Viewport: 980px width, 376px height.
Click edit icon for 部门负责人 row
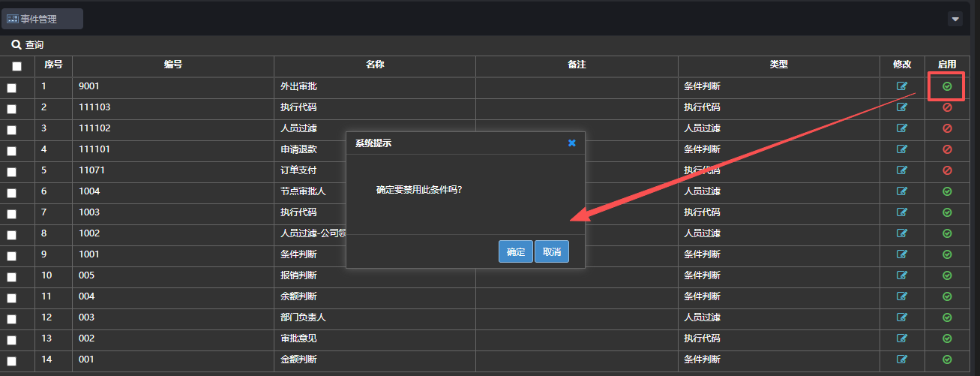tap(902, 317)
